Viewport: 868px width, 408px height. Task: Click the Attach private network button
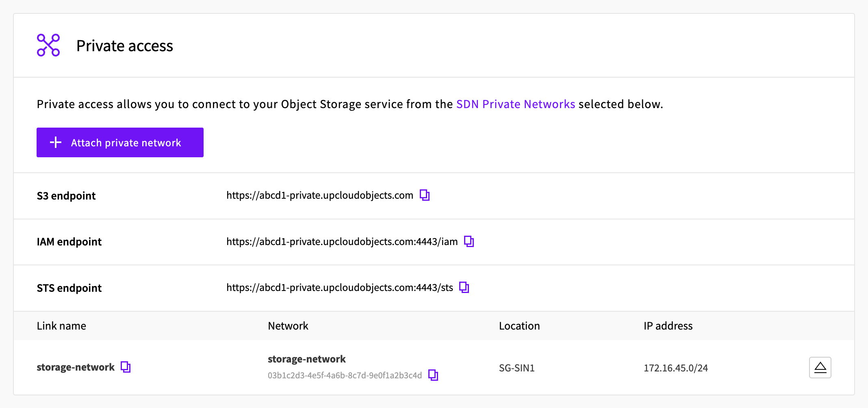(x=120, y=143)
